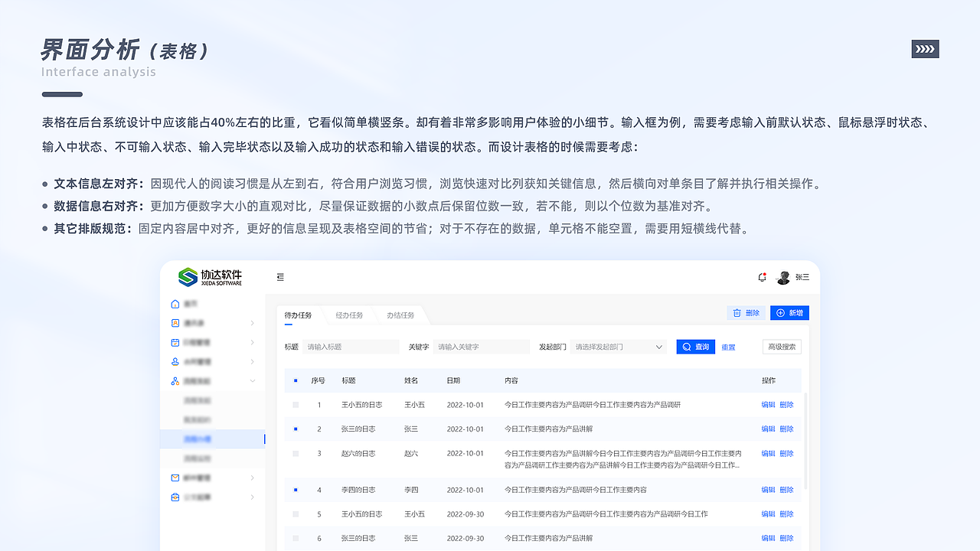This screenshot has height=551, width=980.
Task: Open the sidebar mail envelope icon
Action: (175, 478)
